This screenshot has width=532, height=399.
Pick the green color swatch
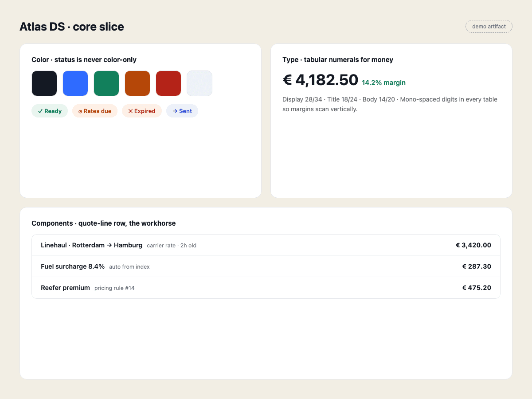click(106, 83)
